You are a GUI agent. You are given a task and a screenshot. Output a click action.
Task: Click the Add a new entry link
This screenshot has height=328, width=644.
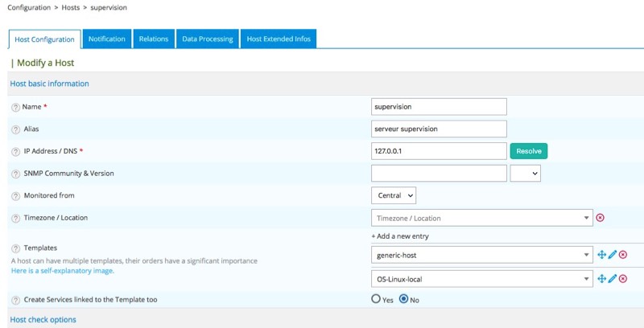click(x=400, y=236)
